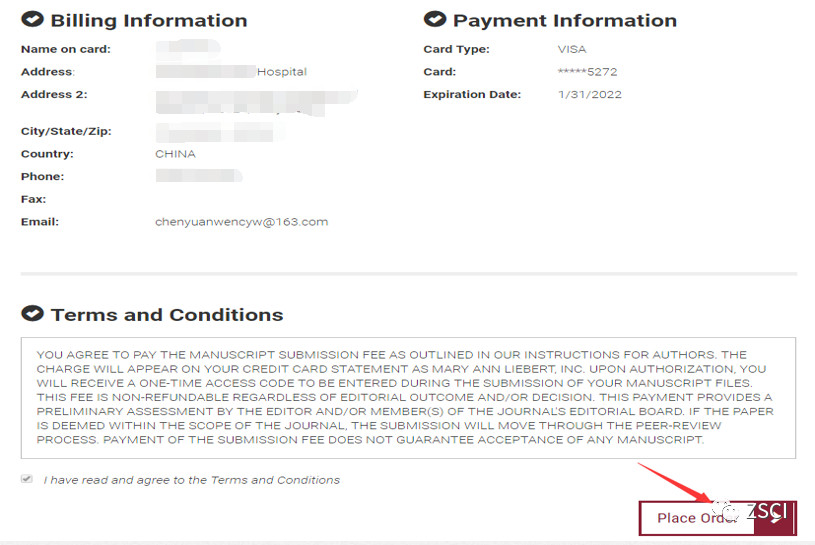Click the Fax label
This screenshot has width=815, height=545.
33,199
